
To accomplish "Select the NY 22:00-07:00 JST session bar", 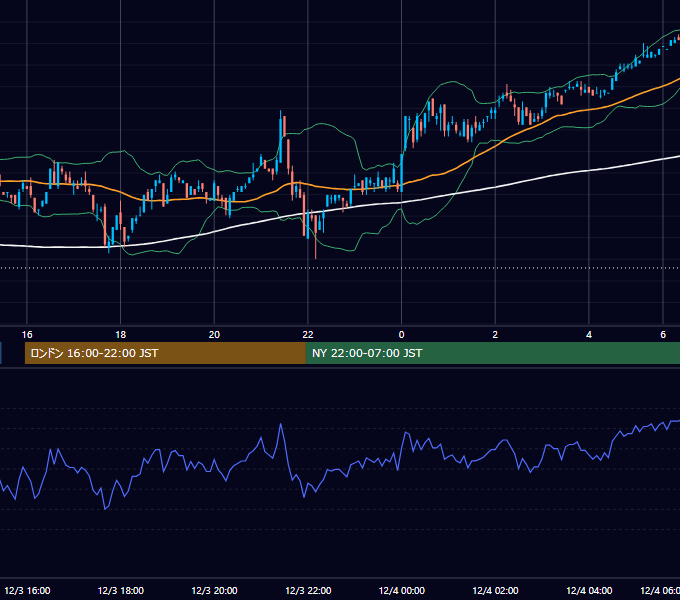I will point(493,353).
